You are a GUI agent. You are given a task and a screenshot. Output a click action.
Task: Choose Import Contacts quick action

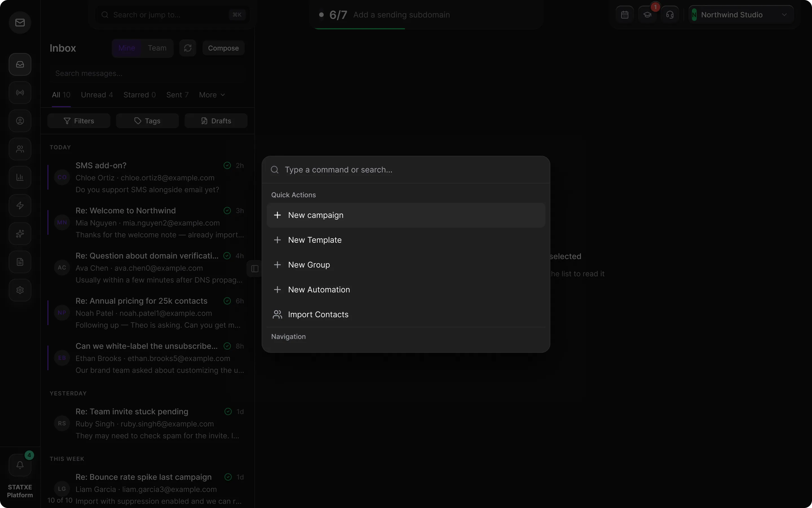pos(406,314)
